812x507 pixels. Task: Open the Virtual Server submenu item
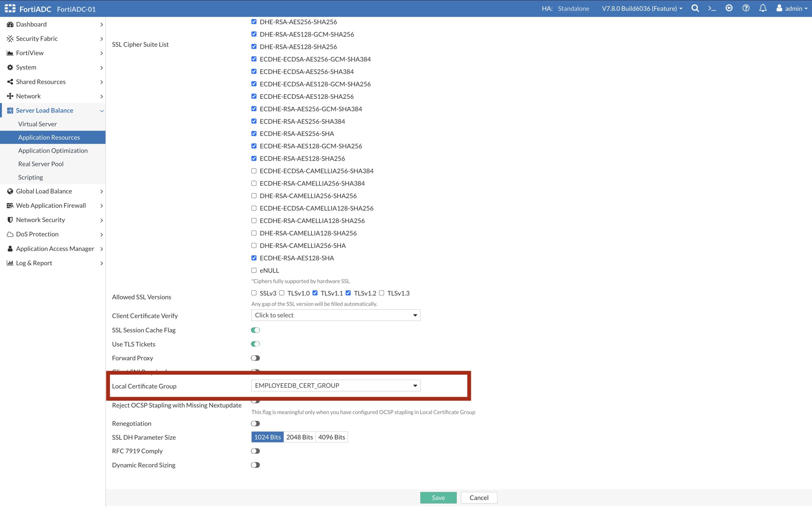coord(37,124)
